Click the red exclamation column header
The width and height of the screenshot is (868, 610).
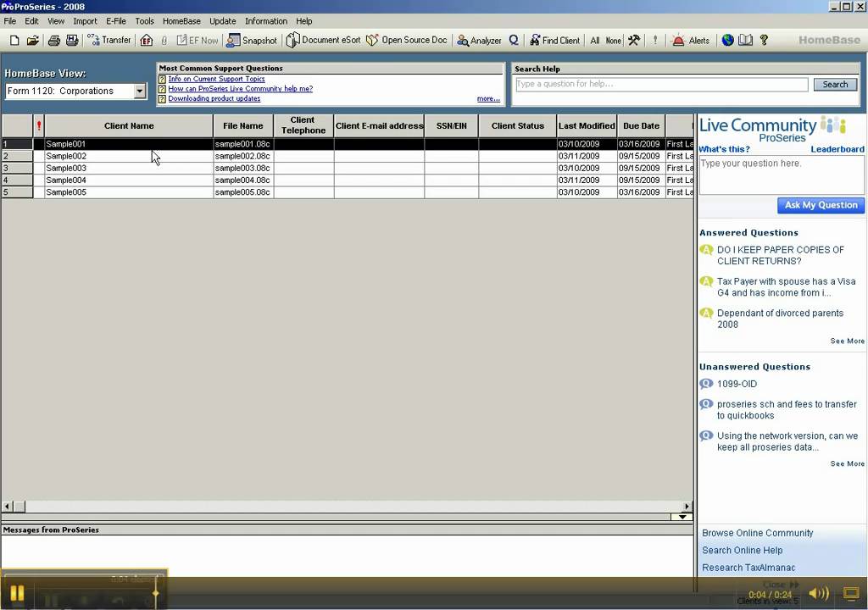(39, 125)
